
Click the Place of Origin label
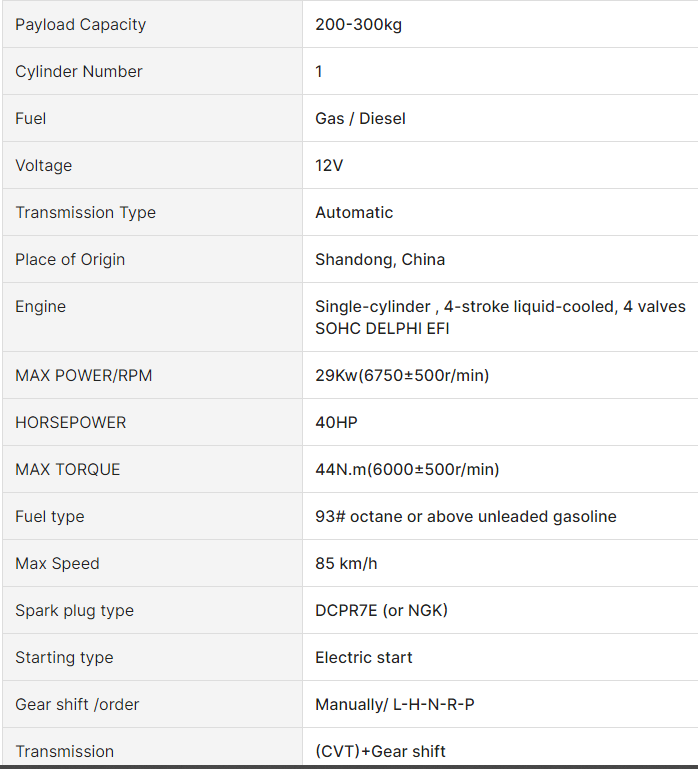click(70, 259)
